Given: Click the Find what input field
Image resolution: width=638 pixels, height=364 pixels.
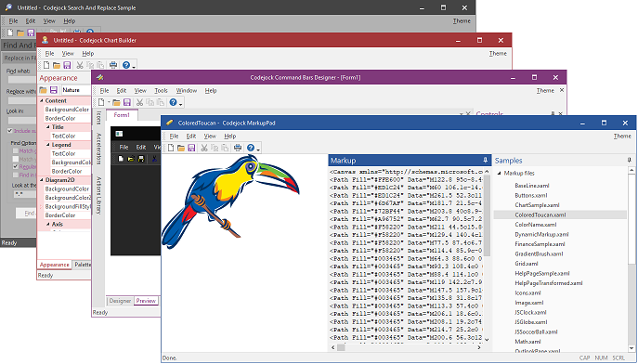Looking at the screenshot, I should [22, 80].
